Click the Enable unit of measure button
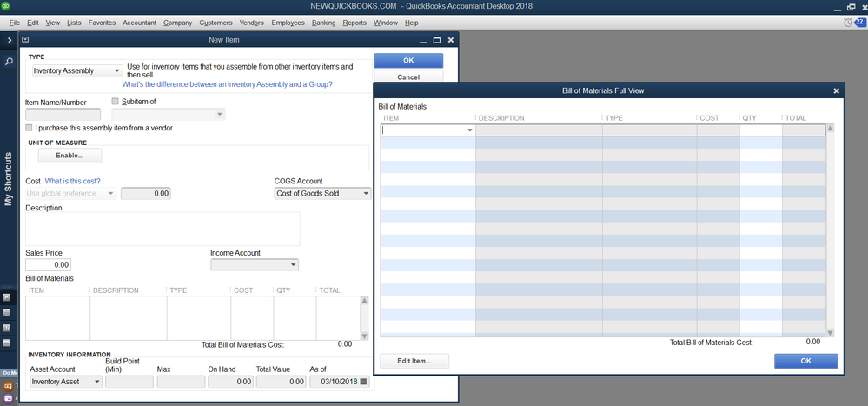The width and height of the screenshot is (868, 406). tap(70, 156)
